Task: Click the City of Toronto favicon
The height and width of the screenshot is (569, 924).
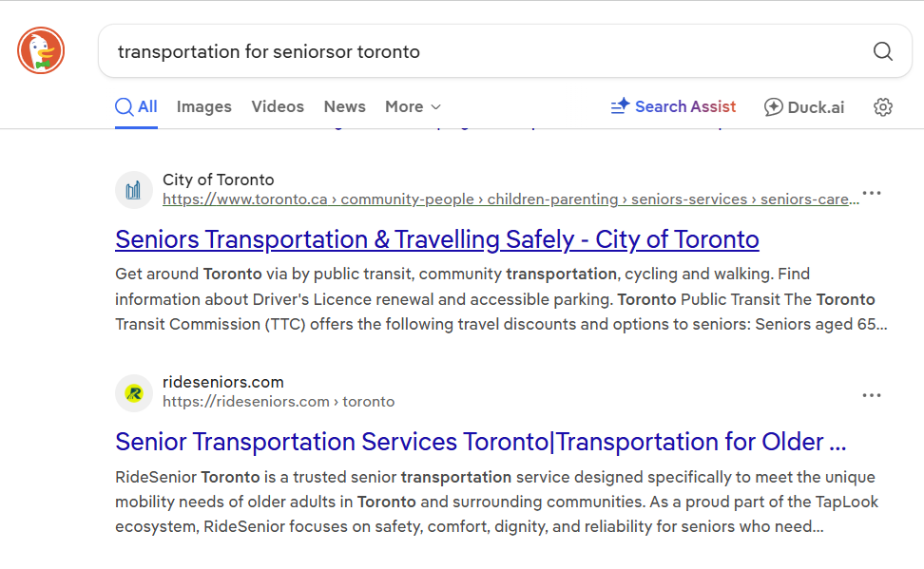Action: [x=134, y=190]
